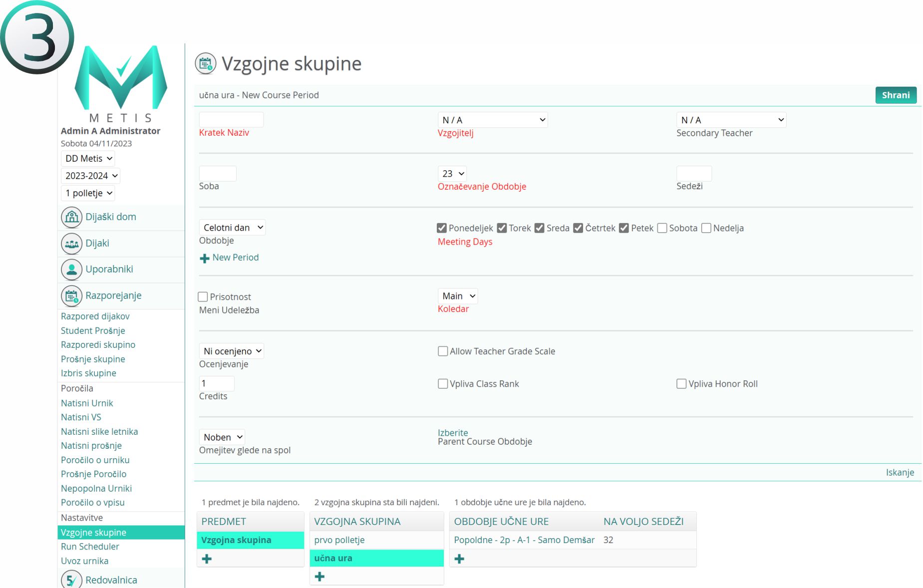Uncheck the Ponedeljek meeting day
The image size is (923, 588).
[x=441, y=228]
